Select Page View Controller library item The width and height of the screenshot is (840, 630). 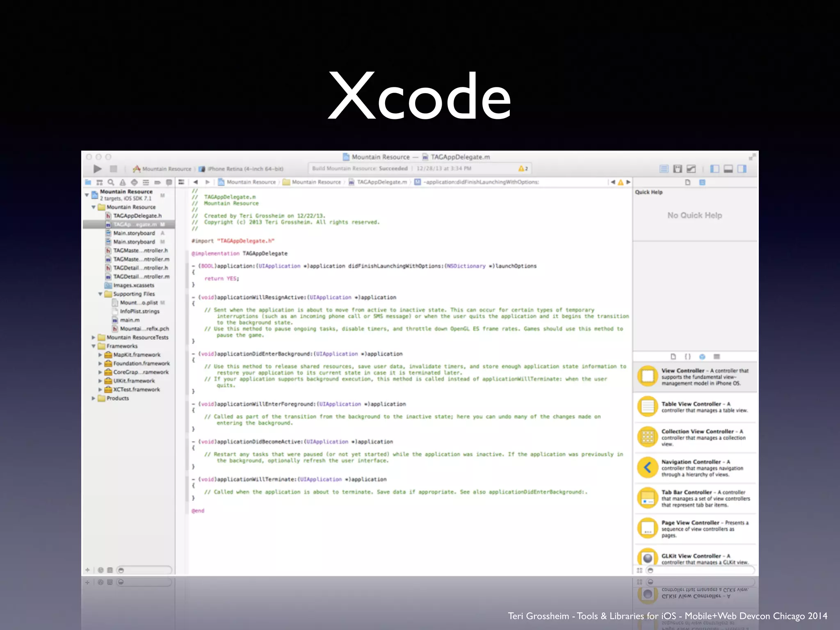(x=695, y=529)
